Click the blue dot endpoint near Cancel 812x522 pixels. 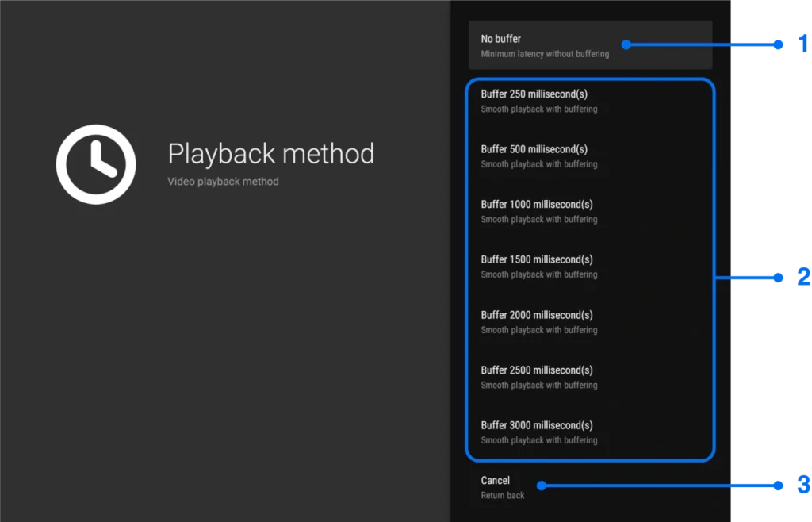540,485
